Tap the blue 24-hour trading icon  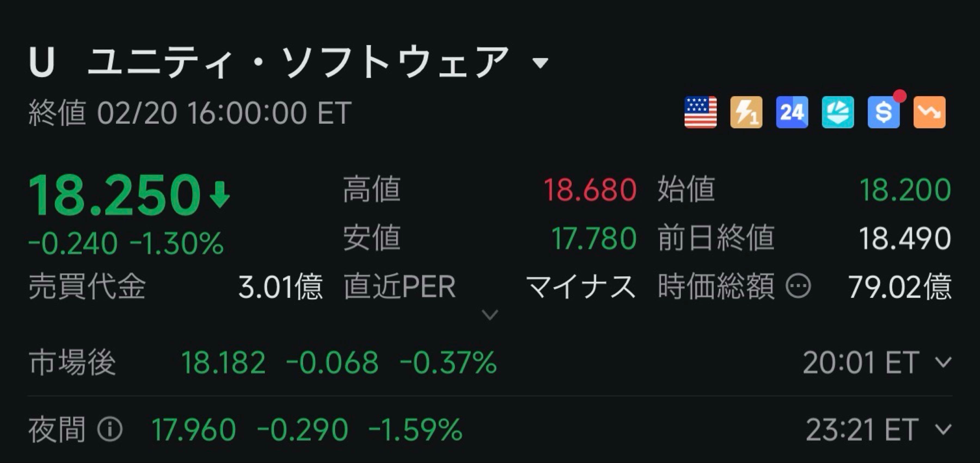[x=792, y=112]
